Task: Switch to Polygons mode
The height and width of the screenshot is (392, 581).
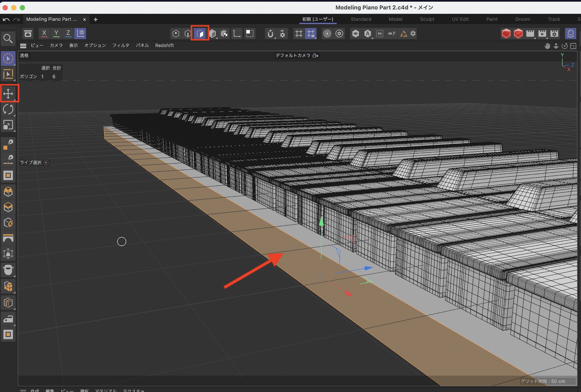Action: point(200,34)
